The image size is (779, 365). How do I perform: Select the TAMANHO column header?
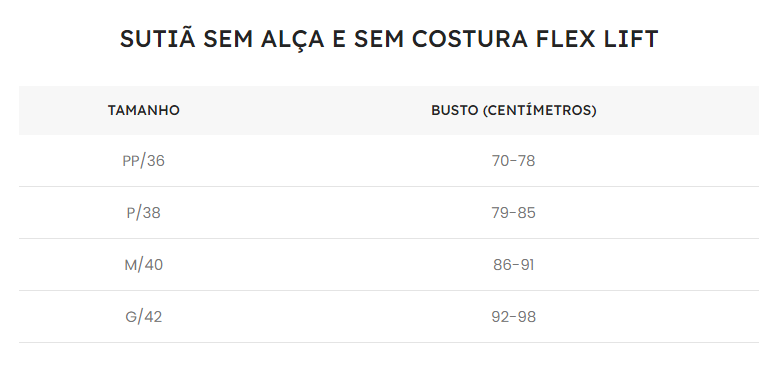pyautogui.click(x=144, y=110)
